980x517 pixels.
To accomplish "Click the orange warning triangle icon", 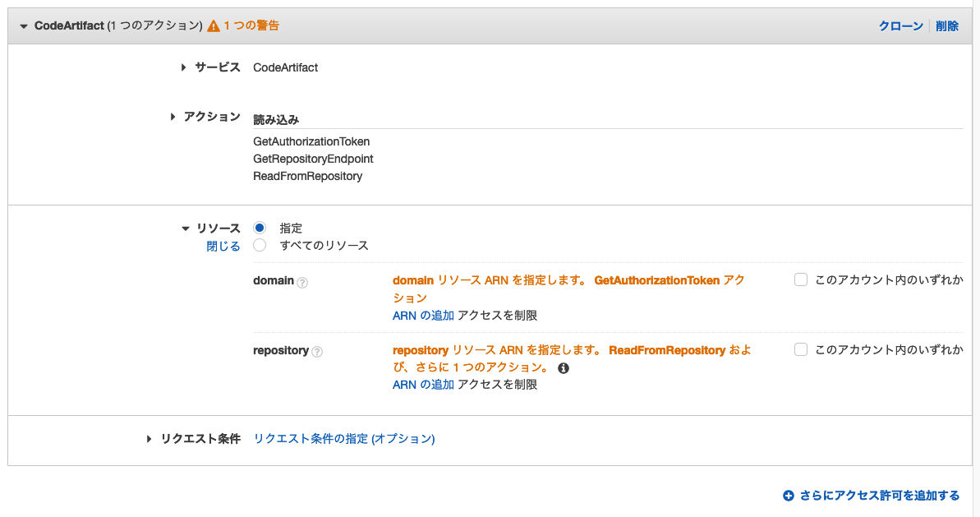I will tap(214, 26).
